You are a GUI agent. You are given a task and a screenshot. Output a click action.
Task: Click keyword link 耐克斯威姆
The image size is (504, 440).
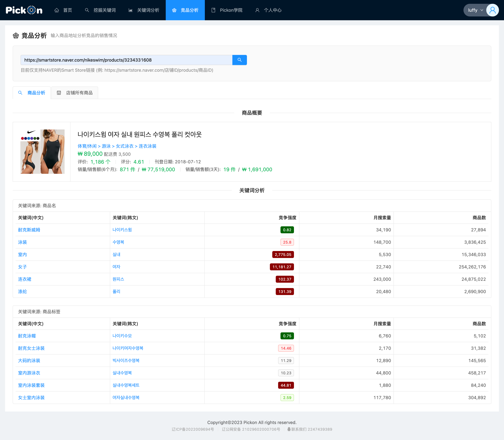point(29,230)
